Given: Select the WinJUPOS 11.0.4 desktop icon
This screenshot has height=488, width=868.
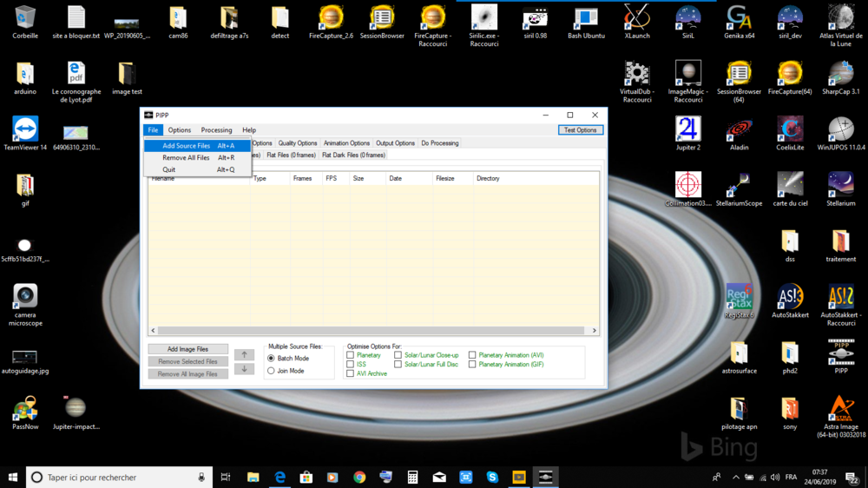Looking at the screenshot, I should coord(841,134).
